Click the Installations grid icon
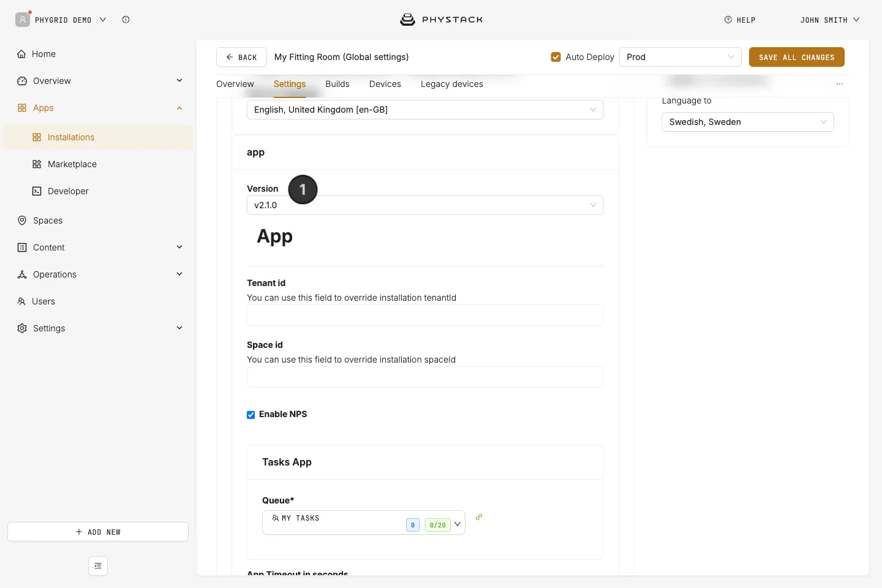882x588 pixels. pos(37,137)
